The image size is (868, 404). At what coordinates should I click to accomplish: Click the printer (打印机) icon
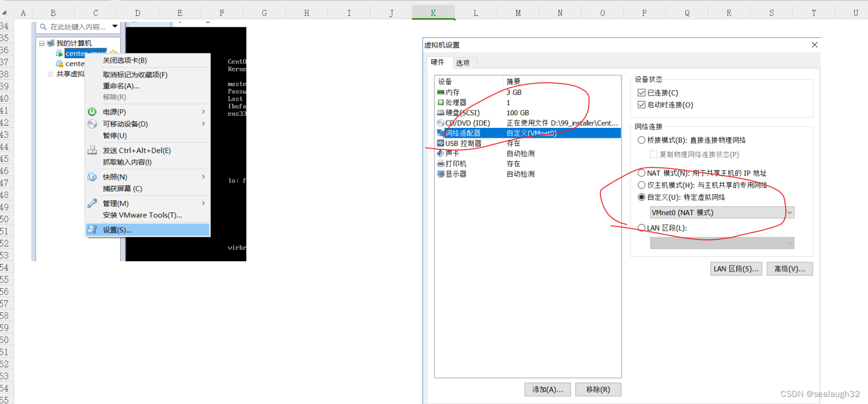[441, 164]
